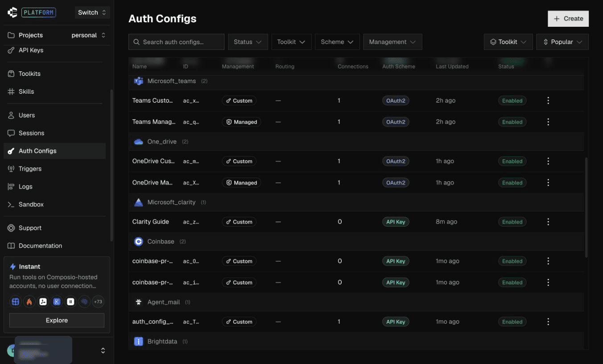Open the Toolkit grouping dropdown with the layers icon
This screenshot has width=603, height=364.
point(508,42)
